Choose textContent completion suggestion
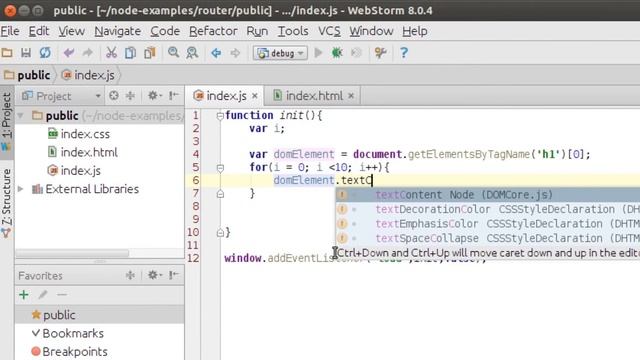The width and height of the screenshot is (640, 360). coord(488,195)
